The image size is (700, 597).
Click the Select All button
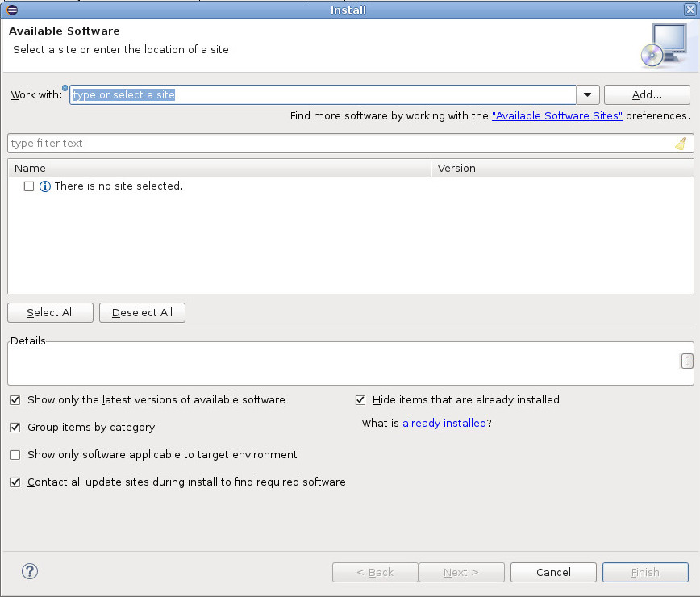[50, 312]
